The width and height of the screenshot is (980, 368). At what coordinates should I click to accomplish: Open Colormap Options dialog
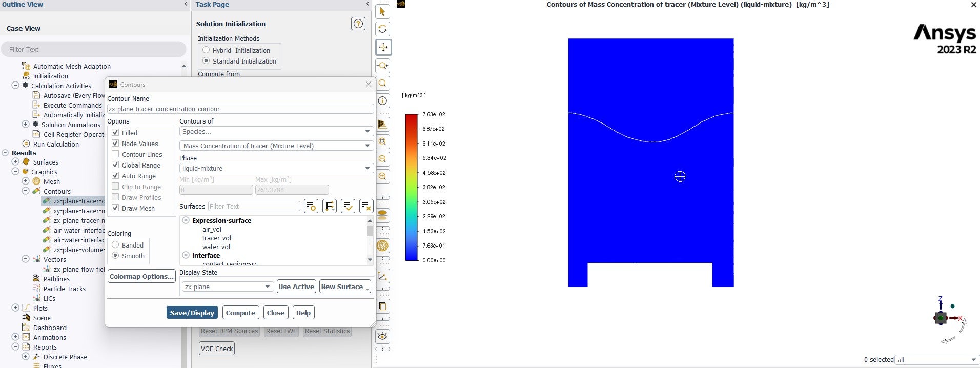point(142,276)
